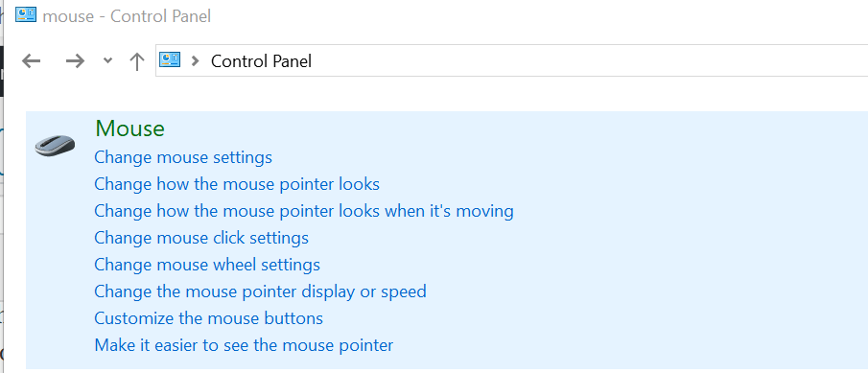
Task: Open Change mouse click settings
Action: (201, 238)
